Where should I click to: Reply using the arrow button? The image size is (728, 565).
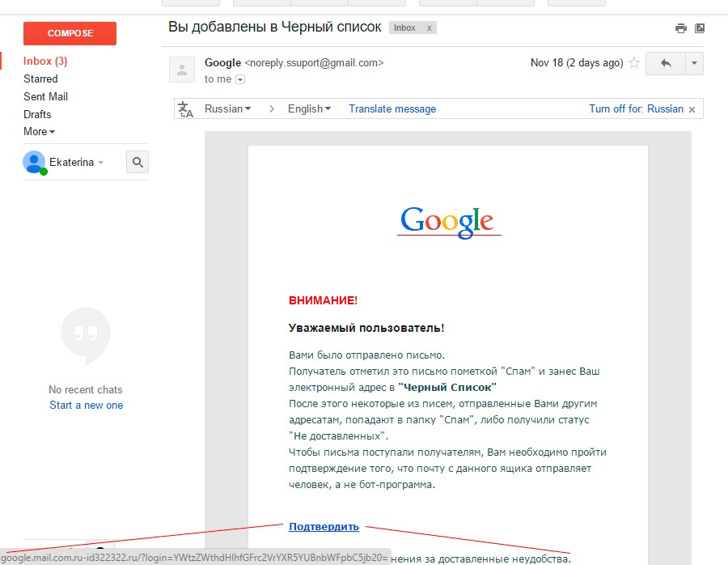click(666, 63)
